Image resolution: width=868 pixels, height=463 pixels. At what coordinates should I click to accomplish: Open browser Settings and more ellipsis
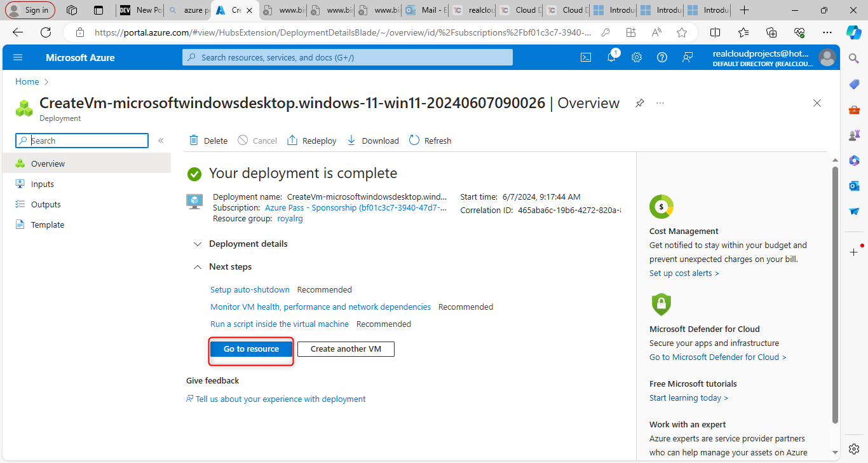pyautogui.click(x=827, y=32)
